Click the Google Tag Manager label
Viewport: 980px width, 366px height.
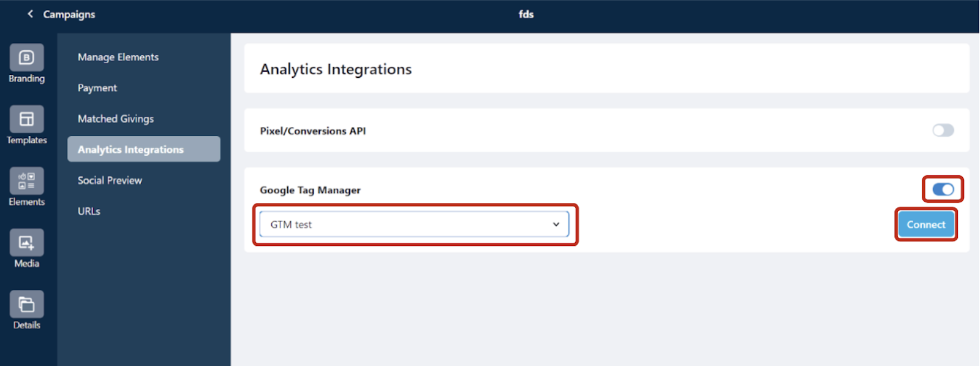tap(310, 190)
